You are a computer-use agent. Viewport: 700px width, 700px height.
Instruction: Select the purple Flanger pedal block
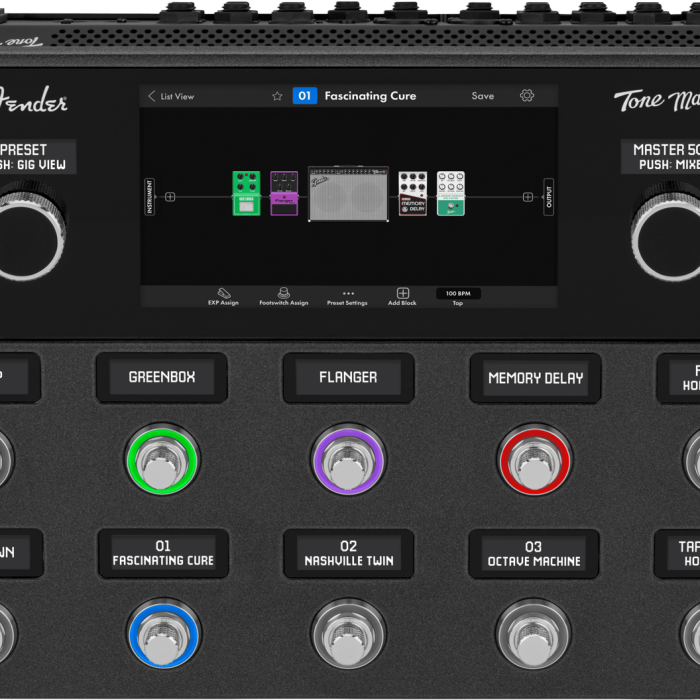[284, 193]
